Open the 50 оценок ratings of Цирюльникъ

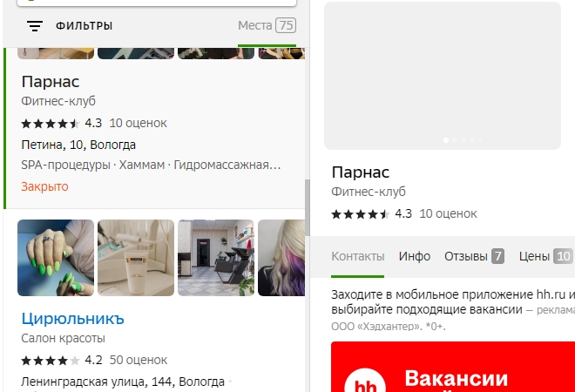139,359
